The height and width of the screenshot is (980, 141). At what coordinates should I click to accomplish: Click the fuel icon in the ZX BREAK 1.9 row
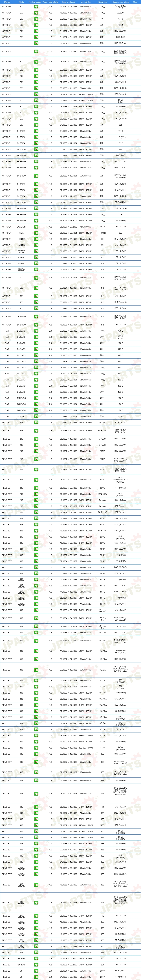[36, 316]
